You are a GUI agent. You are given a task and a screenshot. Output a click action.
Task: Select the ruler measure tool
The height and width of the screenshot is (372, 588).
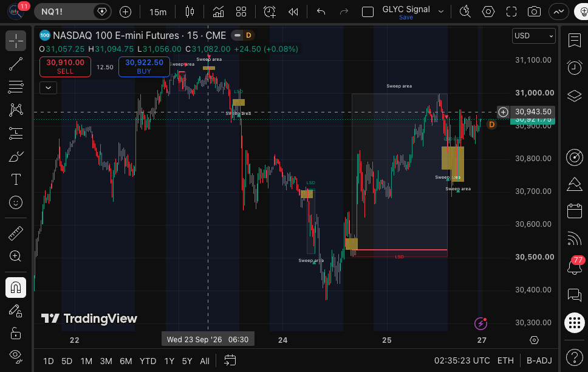point(16,233)
